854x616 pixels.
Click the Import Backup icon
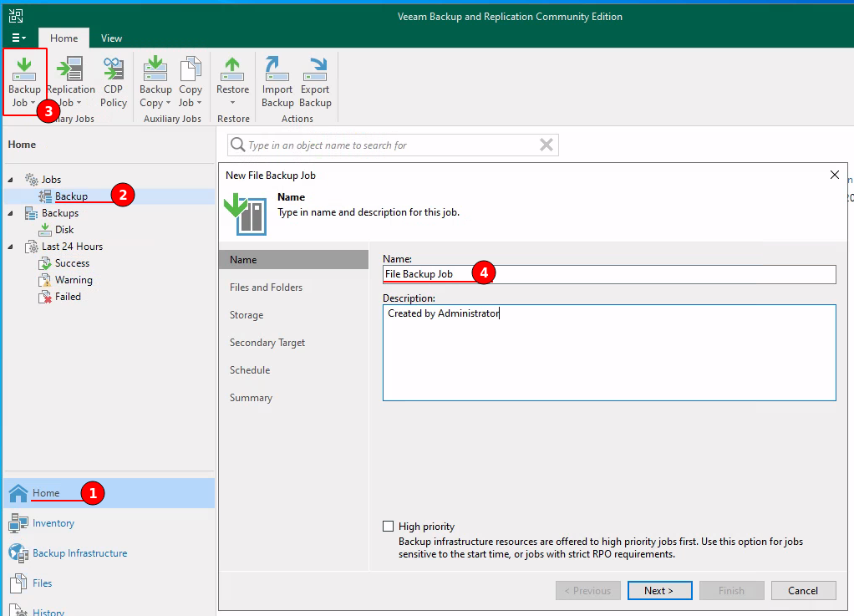tap(277, 69)
